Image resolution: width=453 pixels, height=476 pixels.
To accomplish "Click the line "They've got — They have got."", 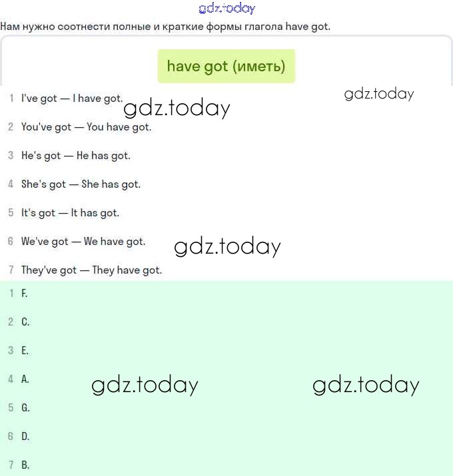I will pyautogui.click(x=91, y=270).
